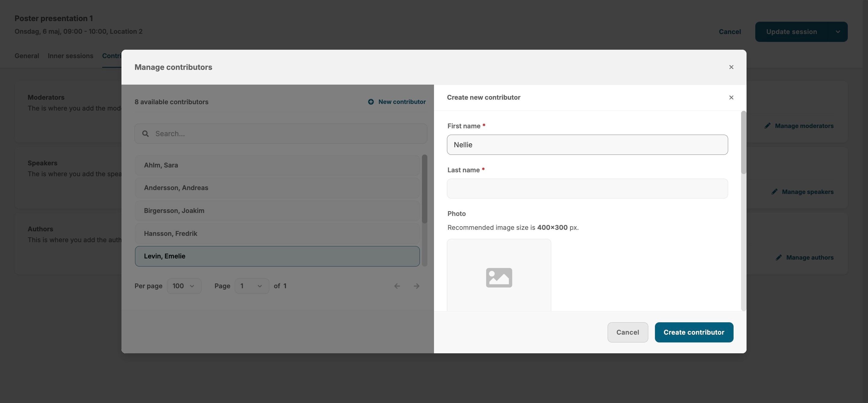The width and height of the screenshot is (868, 403).
Task: Expand the Update session arrow menu
Action: 838,32
